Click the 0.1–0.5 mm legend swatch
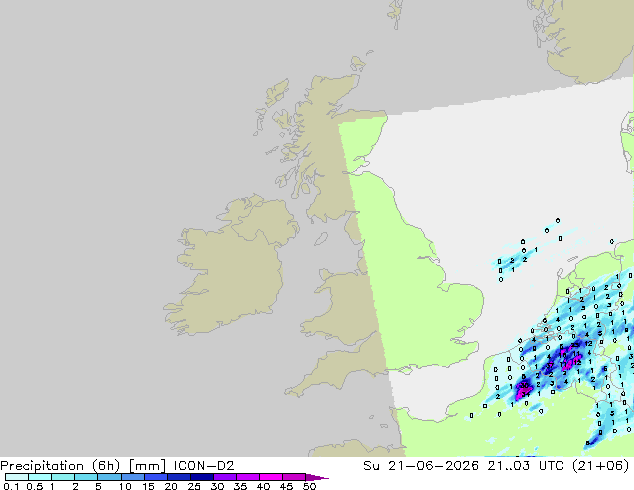Viewport: 634px width, 490px height. pyautogui.click(x=17, y=477)
